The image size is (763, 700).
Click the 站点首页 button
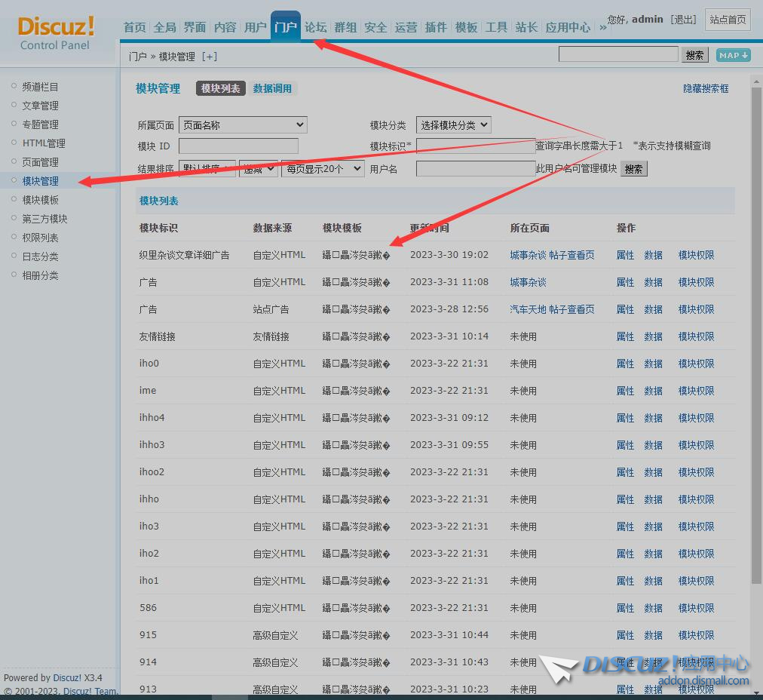[x=728, y=20]
